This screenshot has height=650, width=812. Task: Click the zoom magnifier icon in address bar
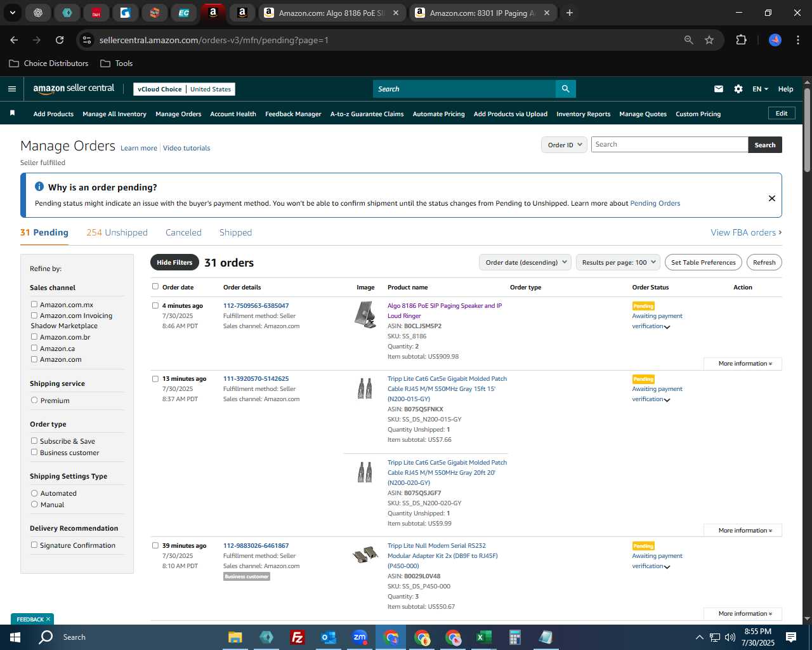coord(689,40)
